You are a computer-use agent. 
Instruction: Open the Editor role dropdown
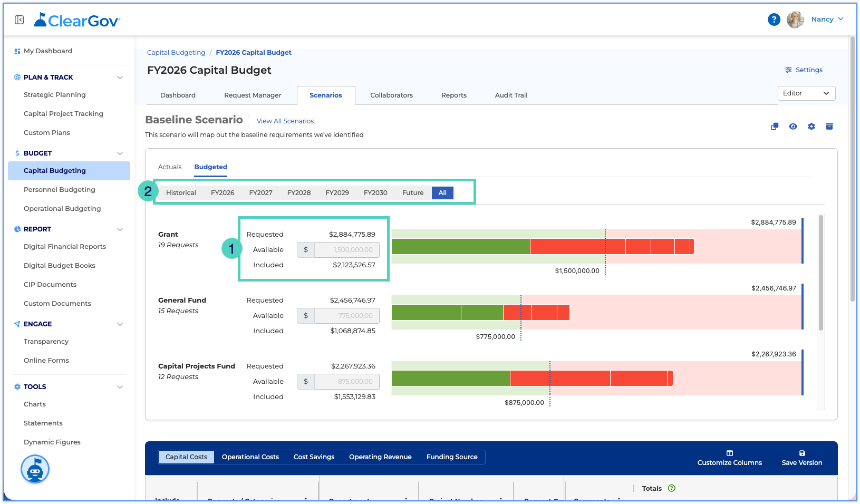[807, 93]
